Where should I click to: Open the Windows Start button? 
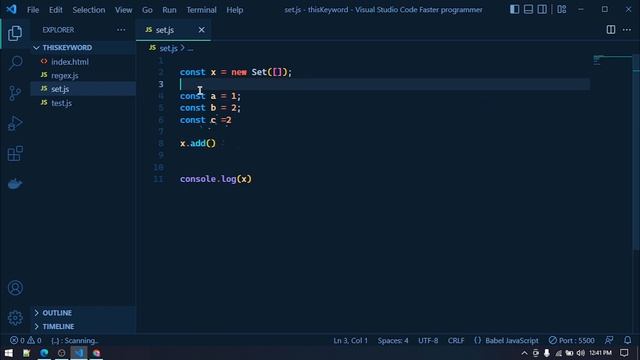9,353
